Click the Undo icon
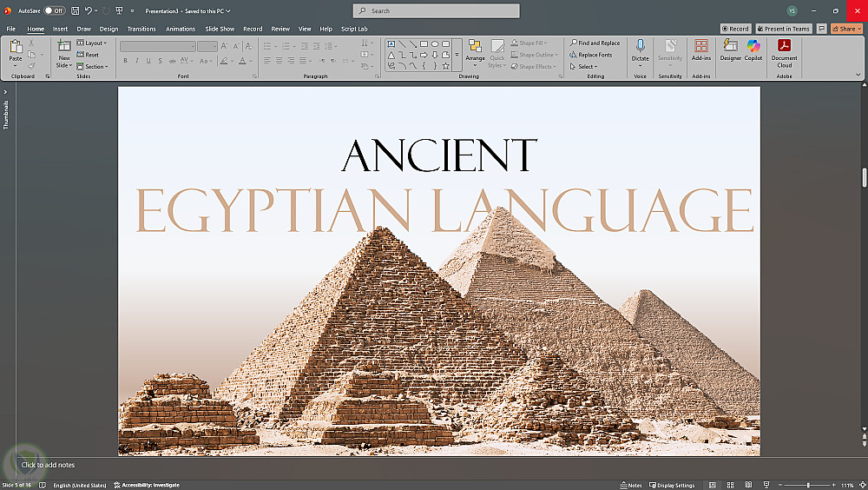 [88, 10]
